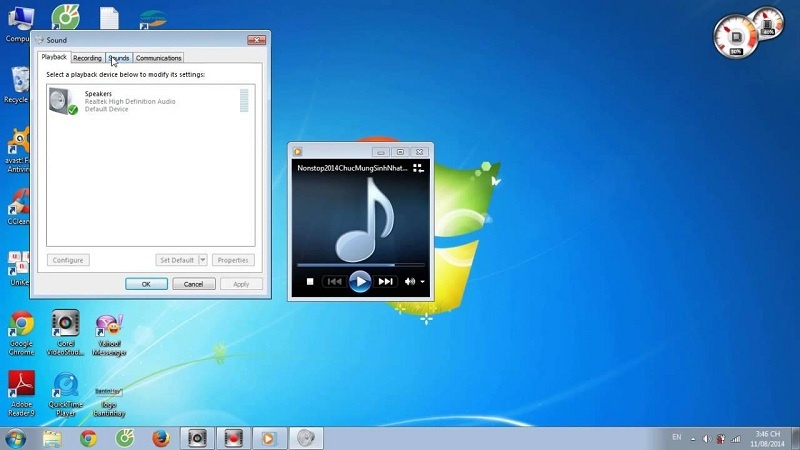This screenshot has height=450, width=800.
Task: Open Firefox from the taskbar
Action: 161,439
